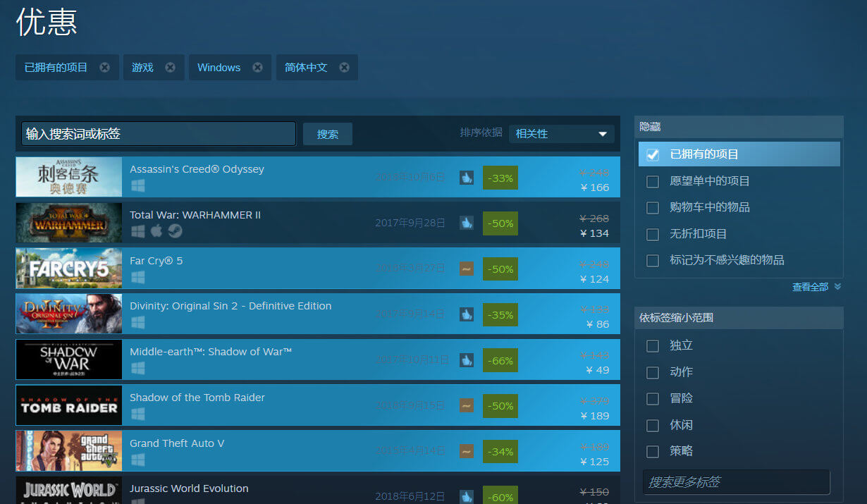Expand 查看全部 in hide panel
The height and width of the screenshot is (504, 867).
pyautogui.click(x=816, y=287)
